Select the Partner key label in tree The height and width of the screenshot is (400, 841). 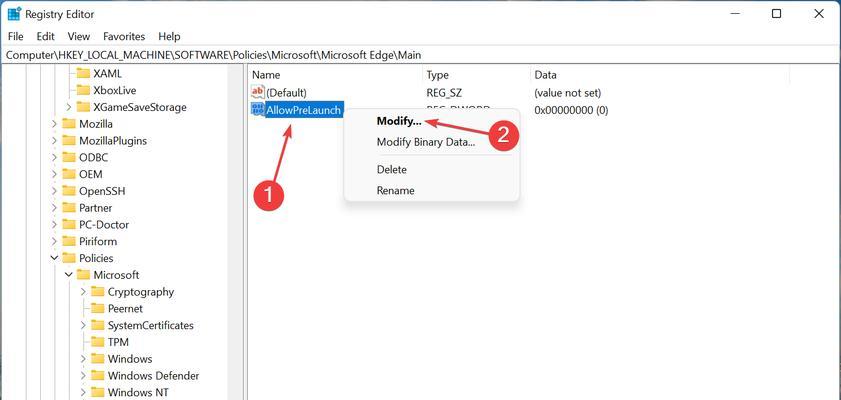pyautogui.click(x=95, y=208)
